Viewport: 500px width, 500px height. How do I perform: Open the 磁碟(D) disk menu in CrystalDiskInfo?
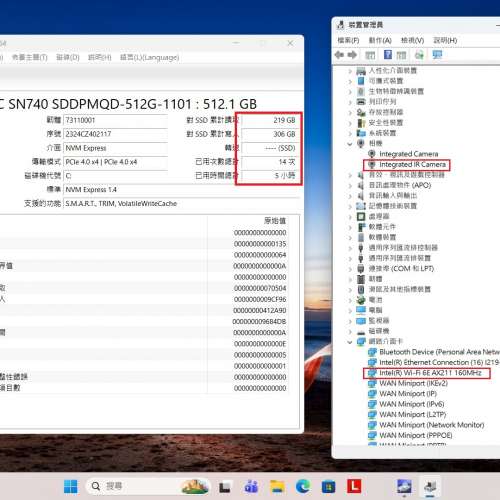coord(68,57)
